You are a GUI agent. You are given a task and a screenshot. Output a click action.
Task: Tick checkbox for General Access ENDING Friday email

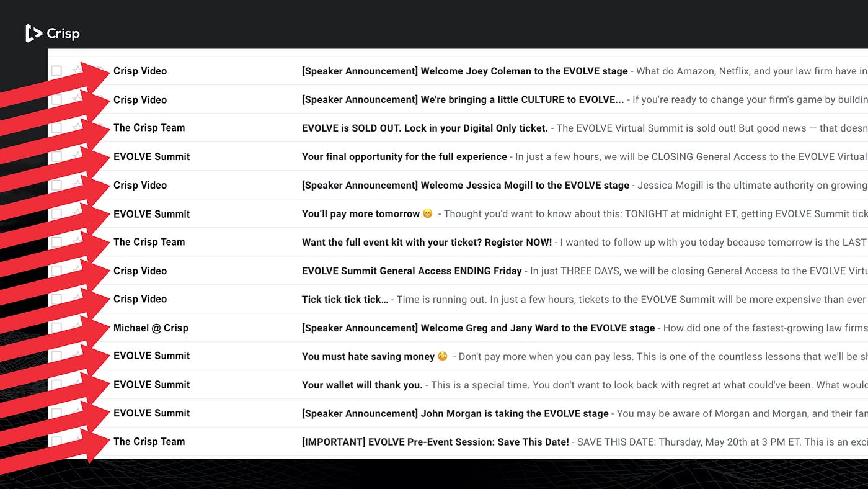[x=56, y=271]
